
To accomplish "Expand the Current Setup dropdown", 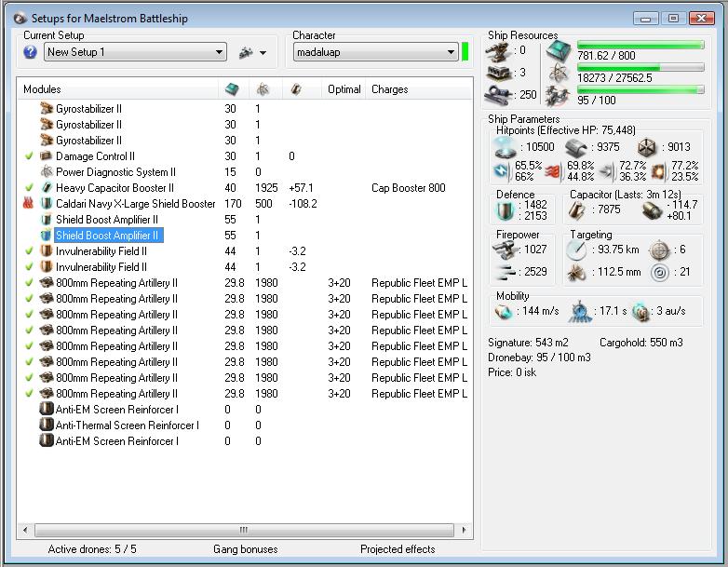I will point(219,52).
